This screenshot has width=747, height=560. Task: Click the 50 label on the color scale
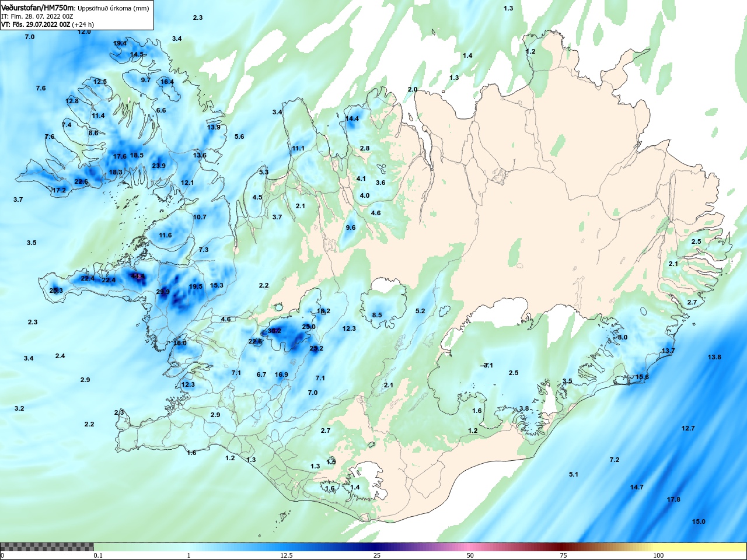coord(470,555)
